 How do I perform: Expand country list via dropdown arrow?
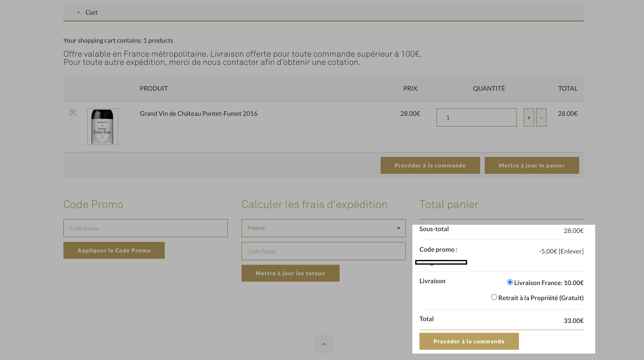tap(398, 228)
